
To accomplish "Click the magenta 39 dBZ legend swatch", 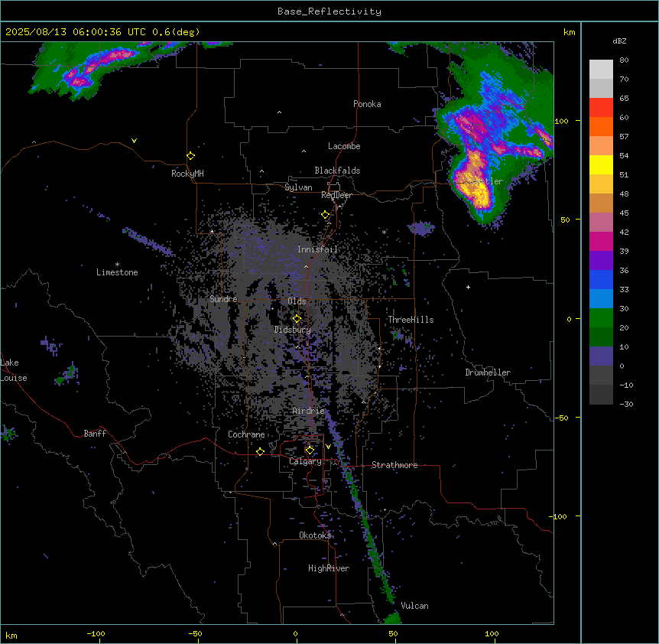I will pyautogui.click(x=601, y=241).
